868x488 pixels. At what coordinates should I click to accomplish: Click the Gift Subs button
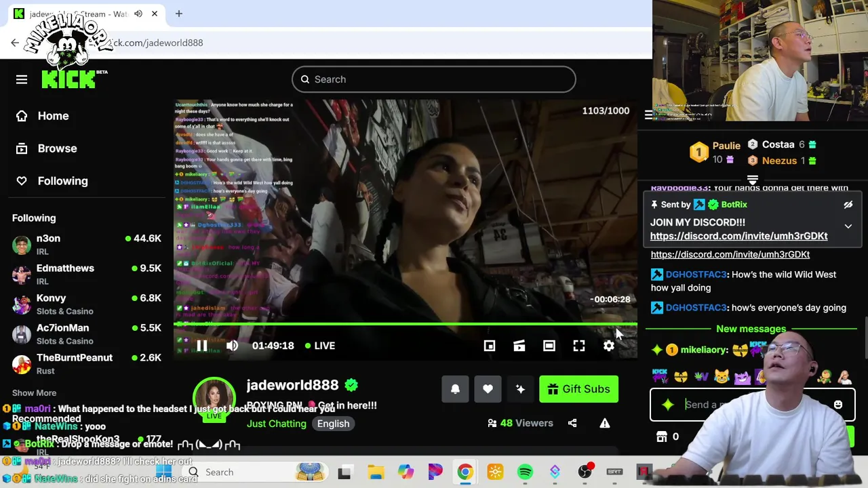(x=578, y=389)
